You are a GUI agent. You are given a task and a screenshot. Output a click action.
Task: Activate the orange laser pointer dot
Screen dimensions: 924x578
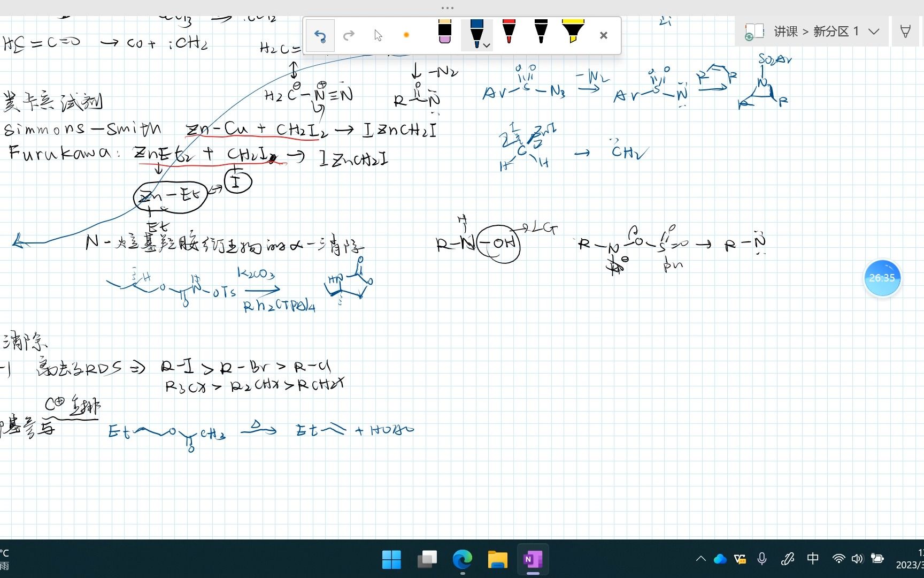tap(406, 35)
